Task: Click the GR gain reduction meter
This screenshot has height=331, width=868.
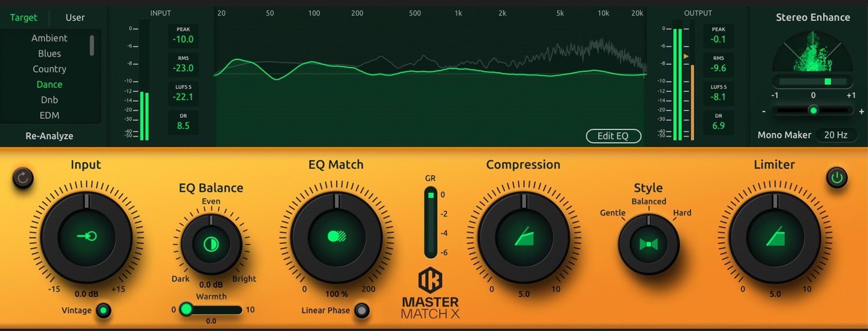Action: [x=431, y=222]
